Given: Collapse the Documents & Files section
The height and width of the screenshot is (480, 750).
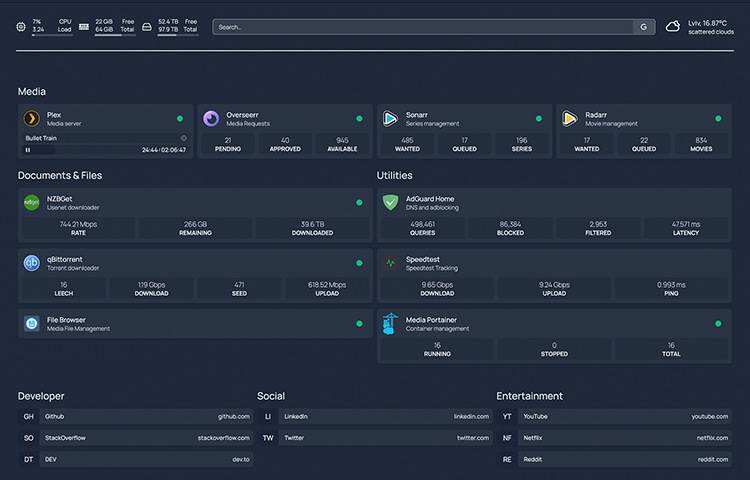Looking at the screenshot, I should (x=60, y=176).
